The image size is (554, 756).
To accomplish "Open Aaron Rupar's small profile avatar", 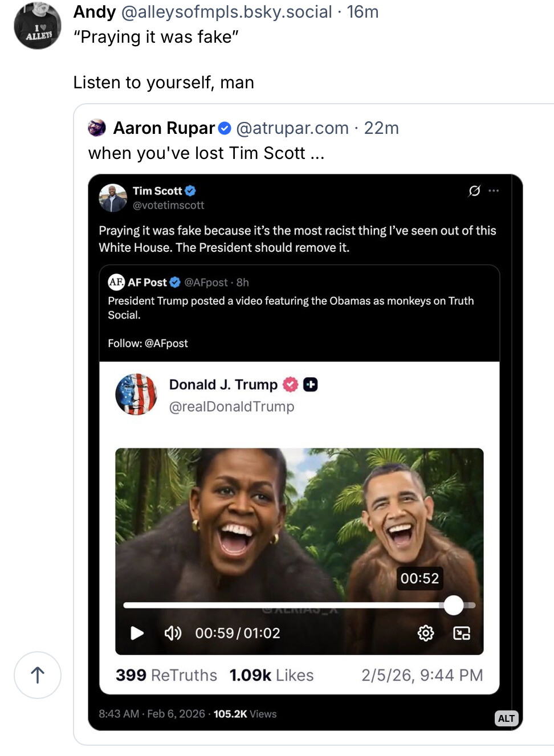I will click(x=97, y=128).
